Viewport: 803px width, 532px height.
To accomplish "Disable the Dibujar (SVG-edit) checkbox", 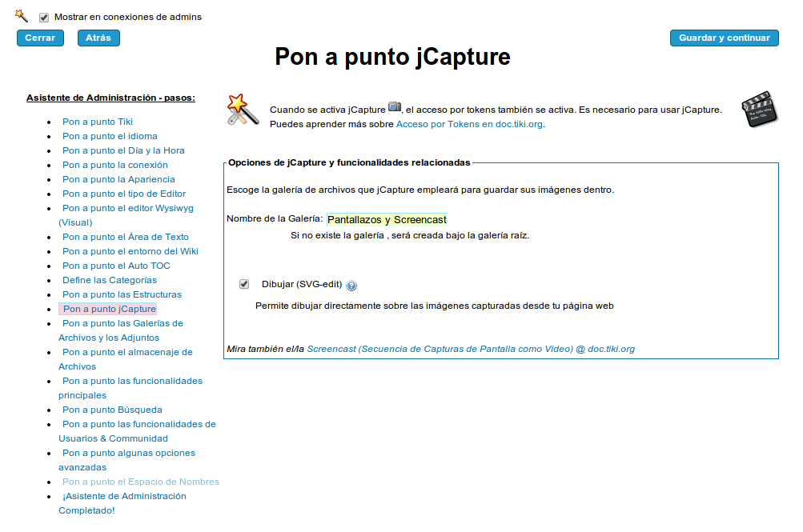I will [244, 284].
